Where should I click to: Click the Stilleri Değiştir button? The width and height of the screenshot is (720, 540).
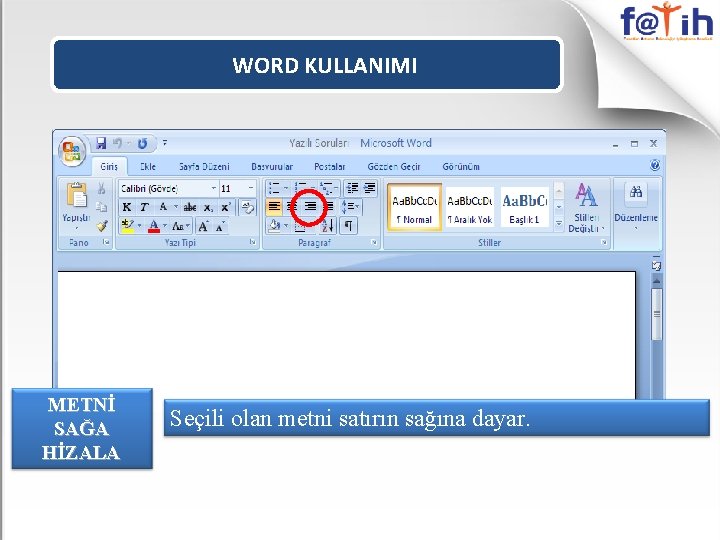pyautogui.click(x=586, y=208)
